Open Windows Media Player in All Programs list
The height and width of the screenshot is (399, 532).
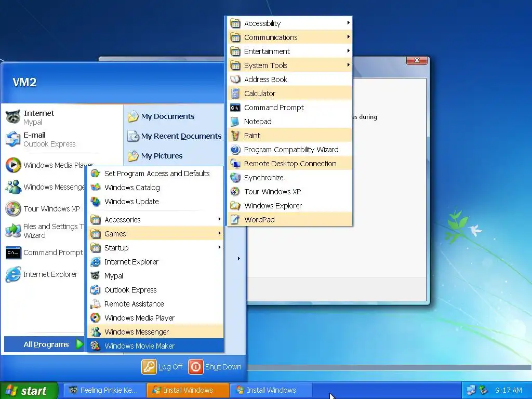156,318
